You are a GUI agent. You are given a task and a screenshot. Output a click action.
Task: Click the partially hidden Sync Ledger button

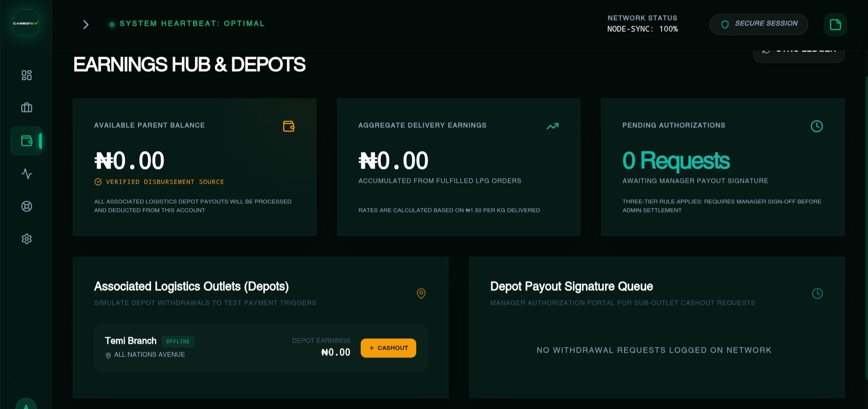[799, 56]
